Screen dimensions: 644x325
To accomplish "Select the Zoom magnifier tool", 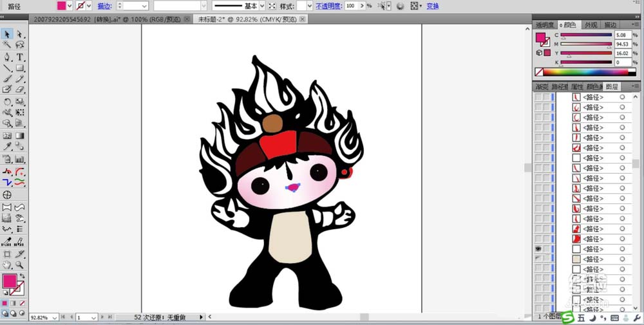I will (19, 265).
